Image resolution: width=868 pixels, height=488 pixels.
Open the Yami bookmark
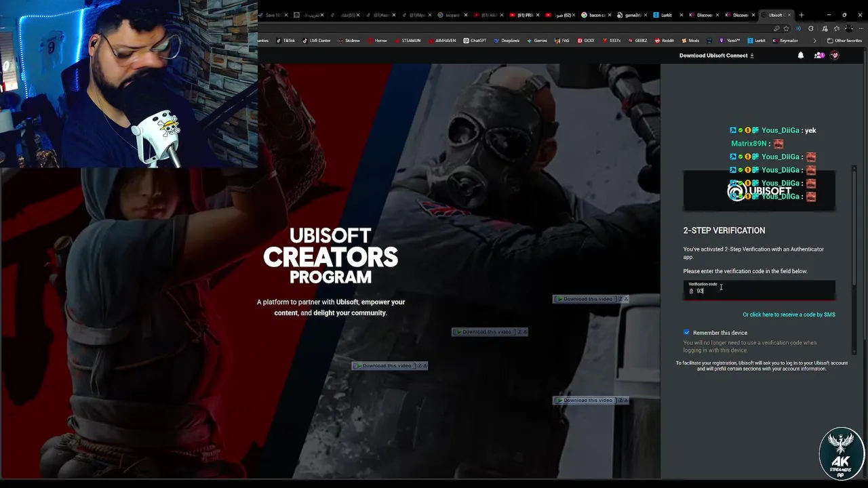730,41
